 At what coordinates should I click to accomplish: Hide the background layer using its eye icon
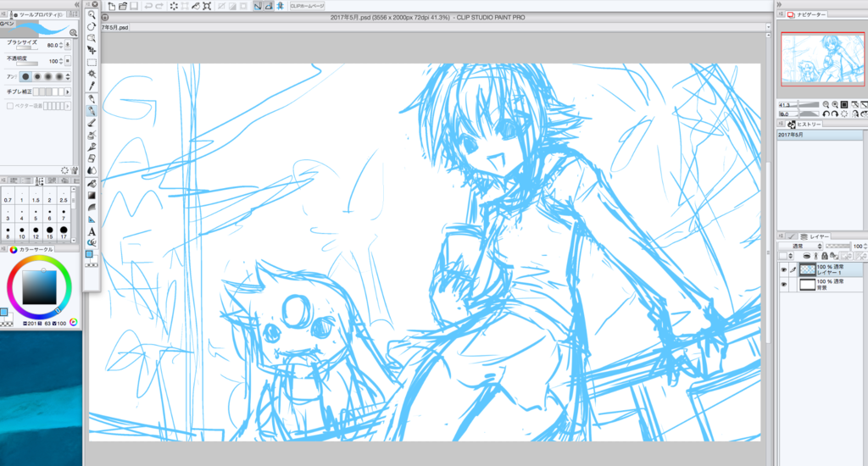click(783, 285)
